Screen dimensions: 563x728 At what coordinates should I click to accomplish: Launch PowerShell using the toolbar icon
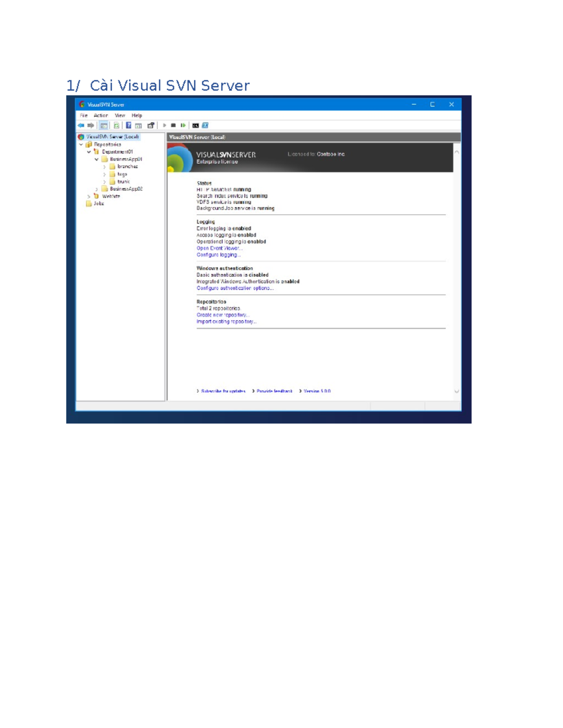coord(205,125)
